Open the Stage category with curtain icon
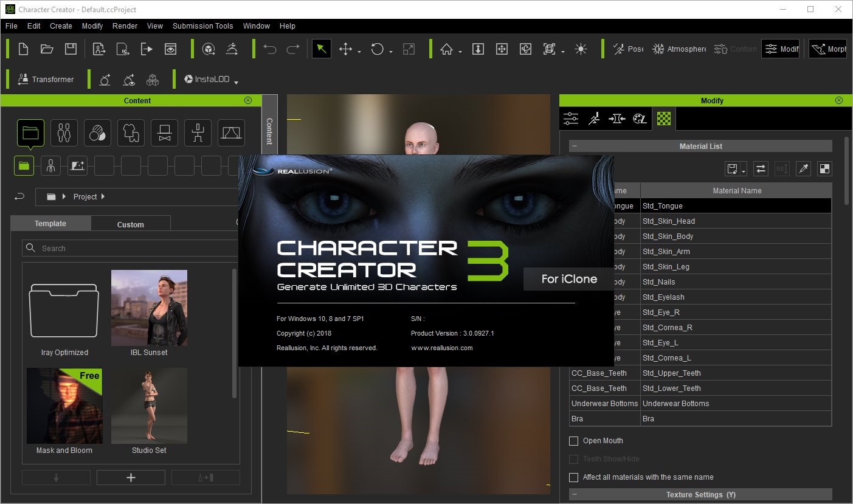The height and width of the screenshot is (504, 853). coord(231,133)
